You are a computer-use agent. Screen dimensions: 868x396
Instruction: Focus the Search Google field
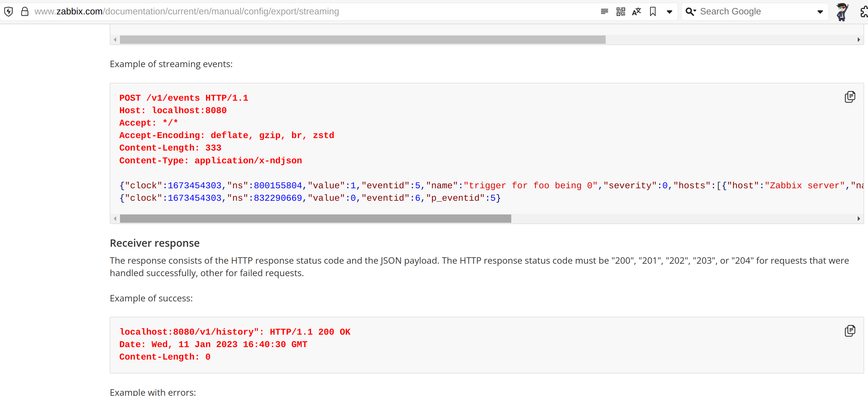click(x=755, y=12)
